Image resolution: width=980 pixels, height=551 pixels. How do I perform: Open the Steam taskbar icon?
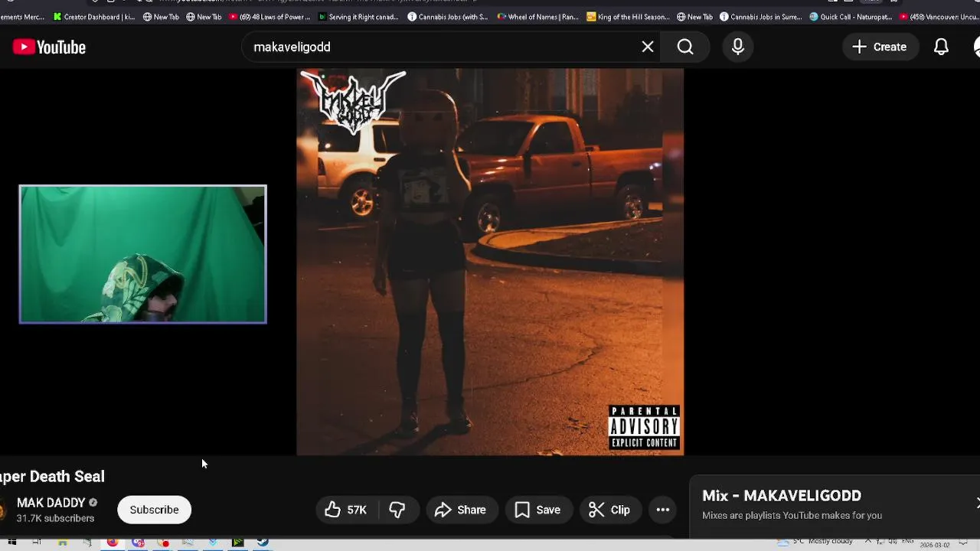pyautogui.click(x=263, y=543)
